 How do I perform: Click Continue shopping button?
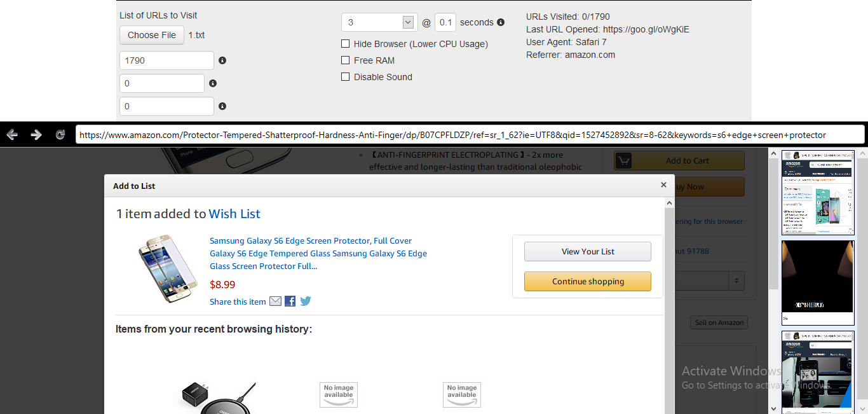[588, 281]
